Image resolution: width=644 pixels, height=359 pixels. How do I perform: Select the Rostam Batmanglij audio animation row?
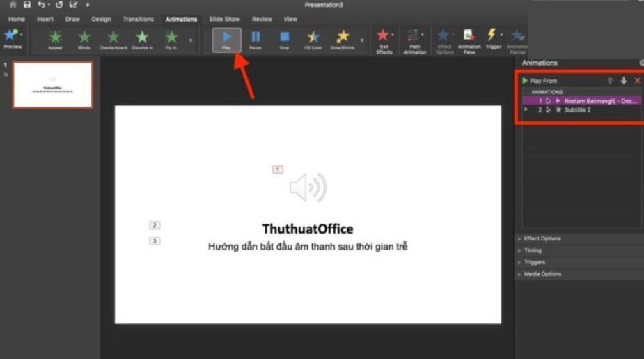(581, 101)
